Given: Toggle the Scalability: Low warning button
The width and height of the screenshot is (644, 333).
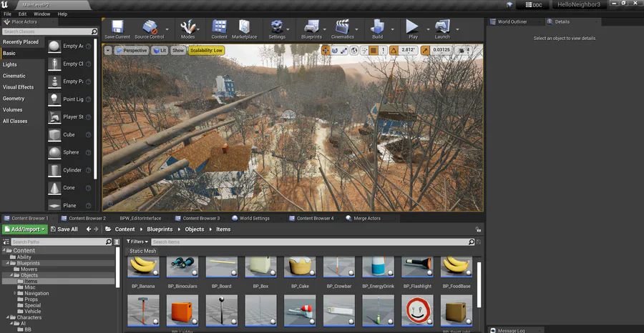Looking at the screenshot, I should [206, 51].
